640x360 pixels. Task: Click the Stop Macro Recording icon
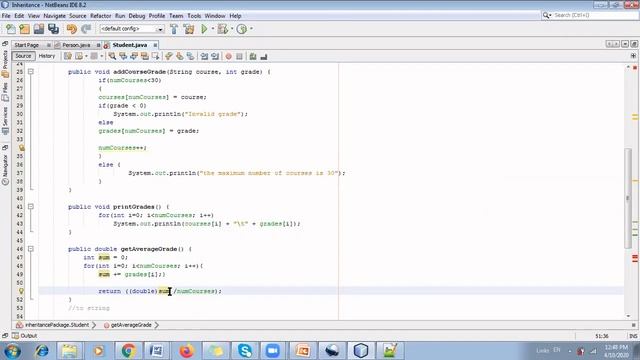[240, 56]
